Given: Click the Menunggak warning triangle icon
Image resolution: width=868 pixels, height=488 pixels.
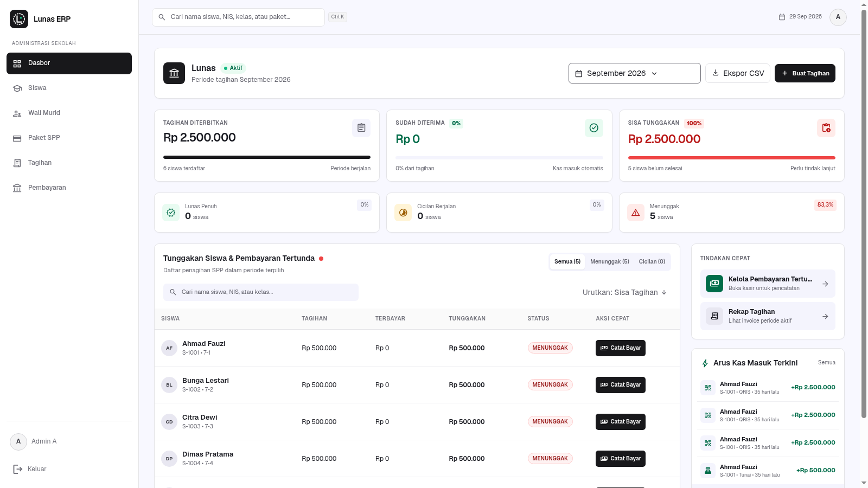Looking at the screenshot, I should pyautogui.click(x=636, y=213).
